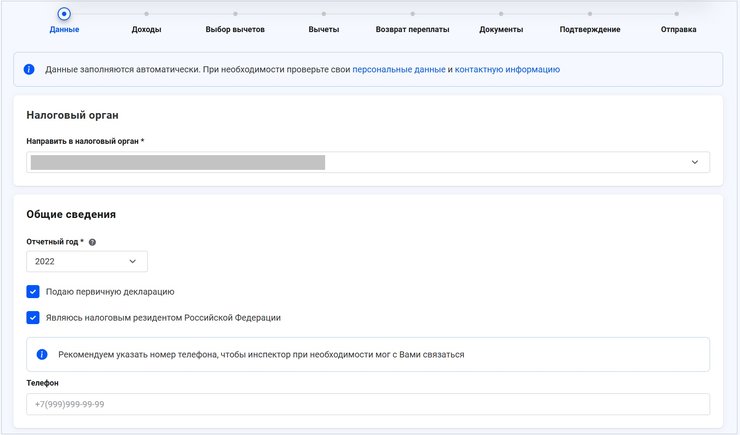
Task: Click the Вычеты step dot
Action: point(324,14)
